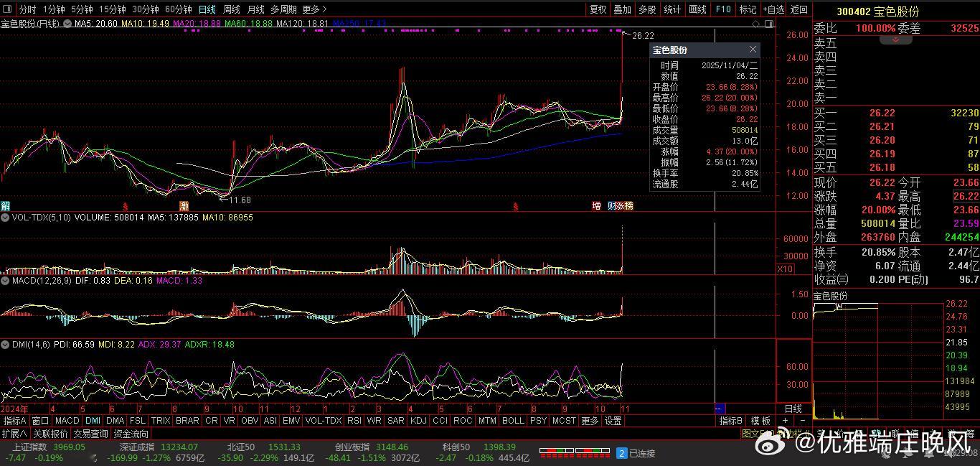Click the 解 marker at chart bottom-left
The image size is (980, 466).
coord(5,206)
